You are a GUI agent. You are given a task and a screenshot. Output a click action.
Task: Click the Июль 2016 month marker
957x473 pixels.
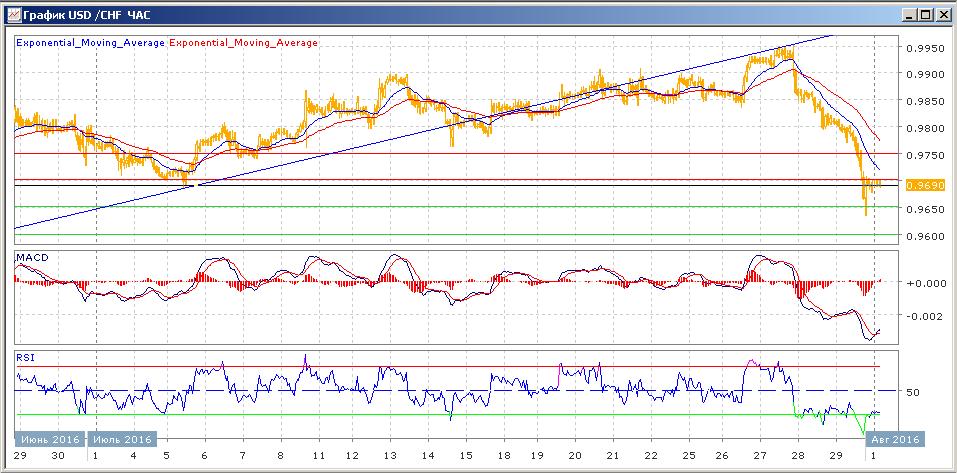coord(123,439)
